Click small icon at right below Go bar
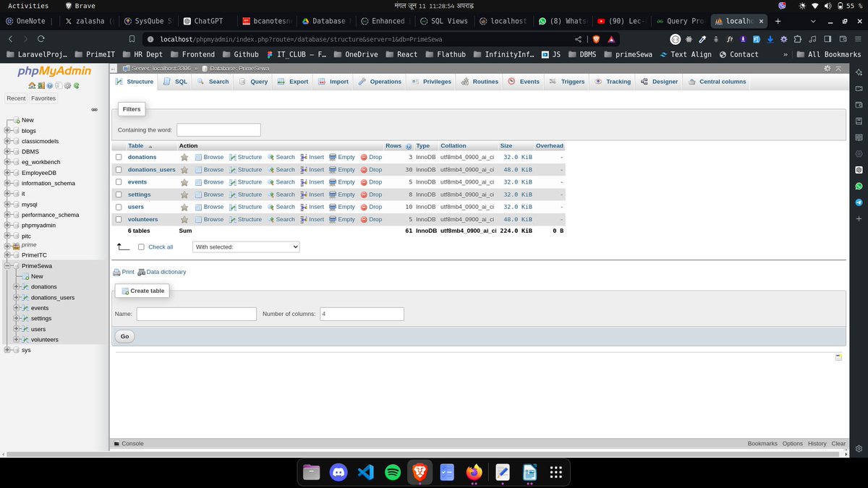This screenshot has width=868, height=488. point(838,357)
